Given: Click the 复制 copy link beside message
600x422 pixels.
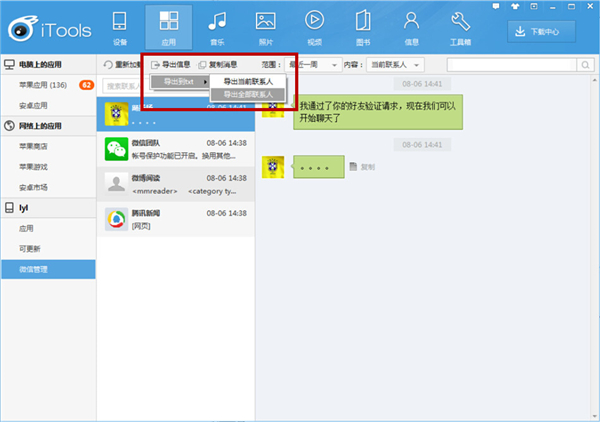Looking at the screenshot, I should pos(362,167).
